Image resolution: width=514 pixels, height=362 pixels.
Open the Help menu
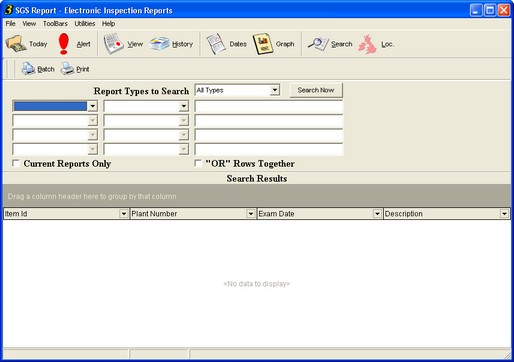(x=108, y=24)
